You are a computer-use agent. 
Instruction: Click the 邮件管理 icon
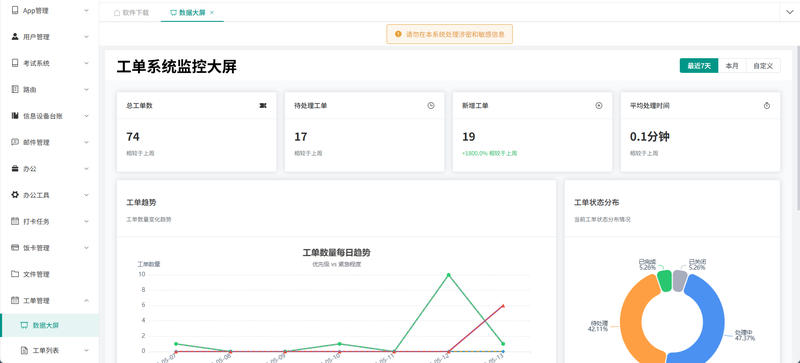pos(15,142)
